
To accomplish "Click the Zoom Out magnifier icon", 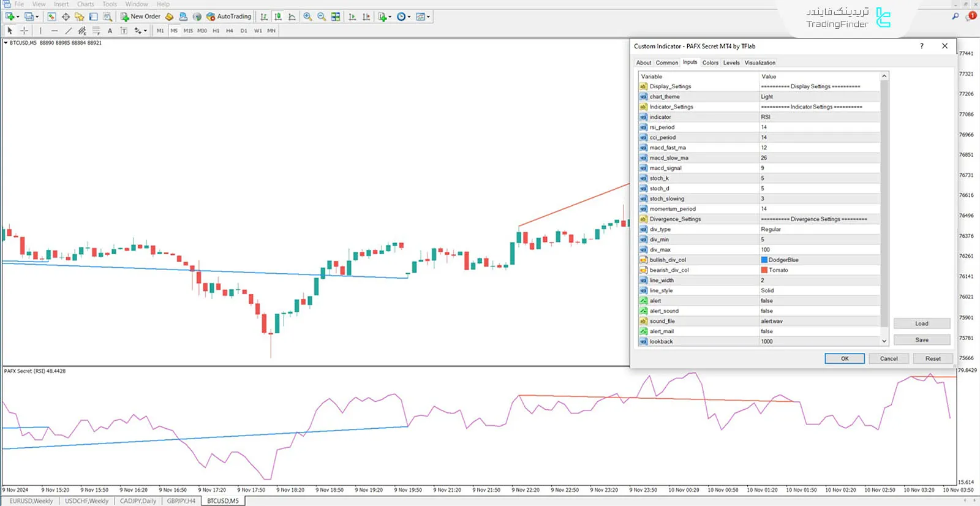I will click(x=322, y=17).
